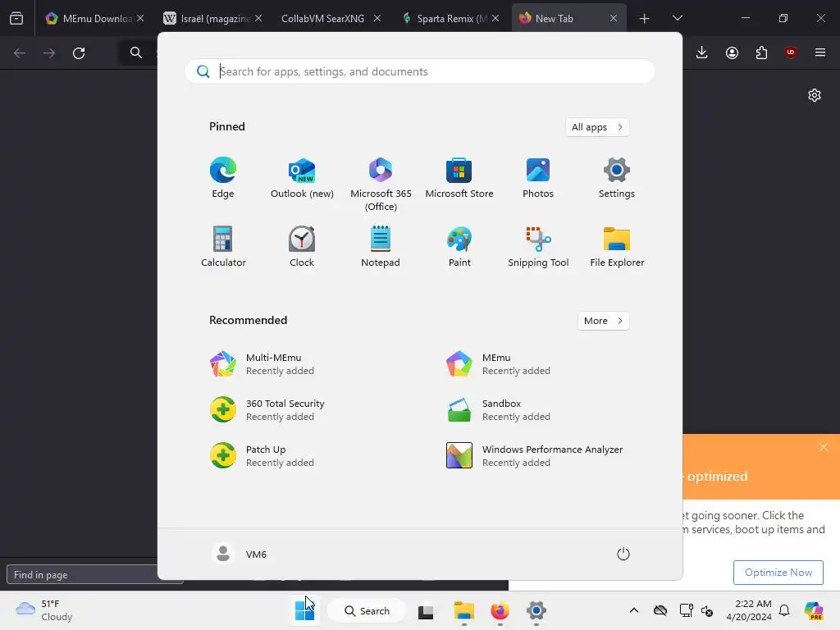Switch to Firefox on the taskbar

500,610
